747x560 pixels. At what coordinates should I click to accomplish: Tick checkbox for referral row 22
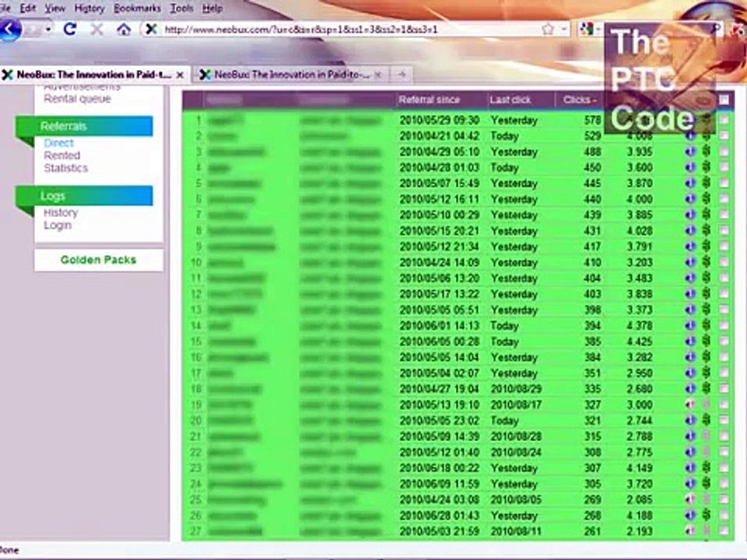click(724, 452)
